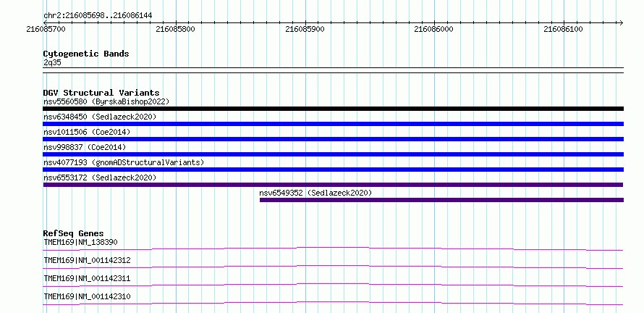Select the Cytogenetic Bands track title

tap(86, 54)
